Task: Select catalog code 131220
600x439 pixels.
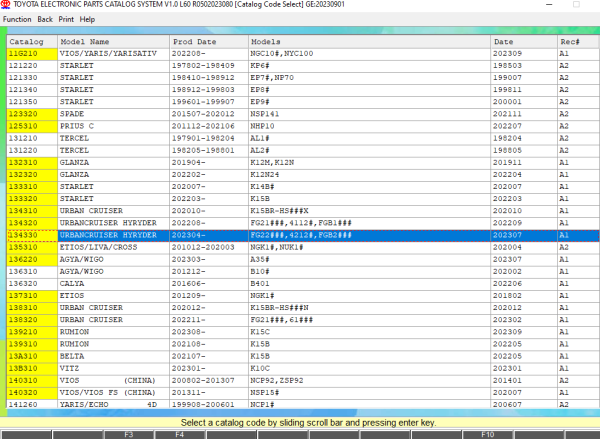Action: tap(32, 150)
